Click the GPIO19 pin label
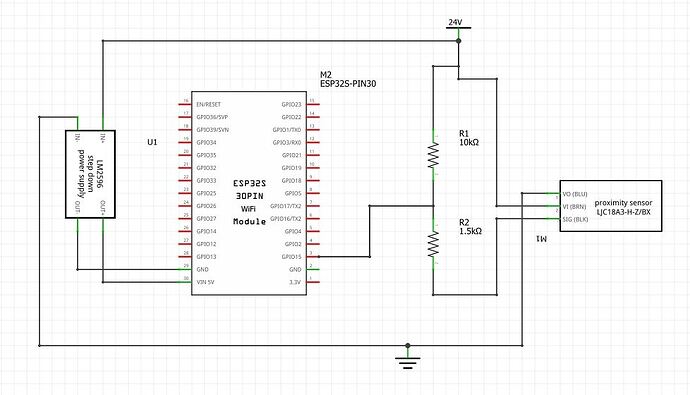Image resolution: width=690 pixels, height=395 pixels. point(291,168)
